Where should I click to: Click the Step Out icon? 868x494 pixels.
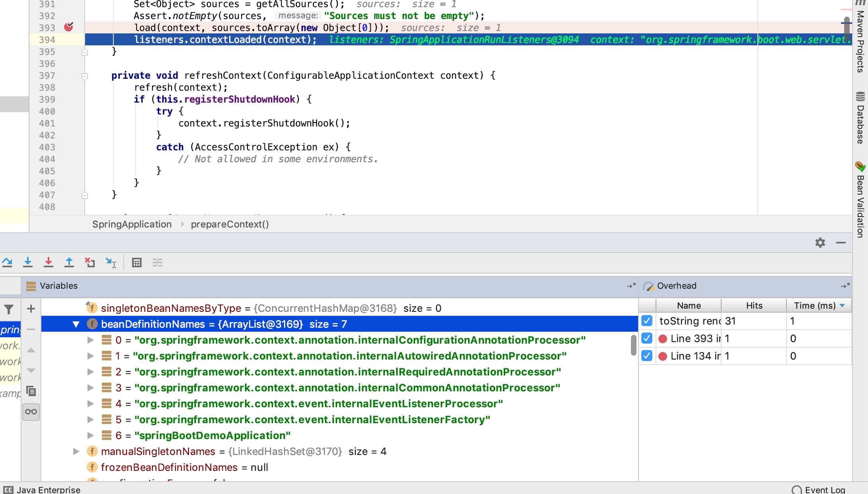(x=69, y=262)
